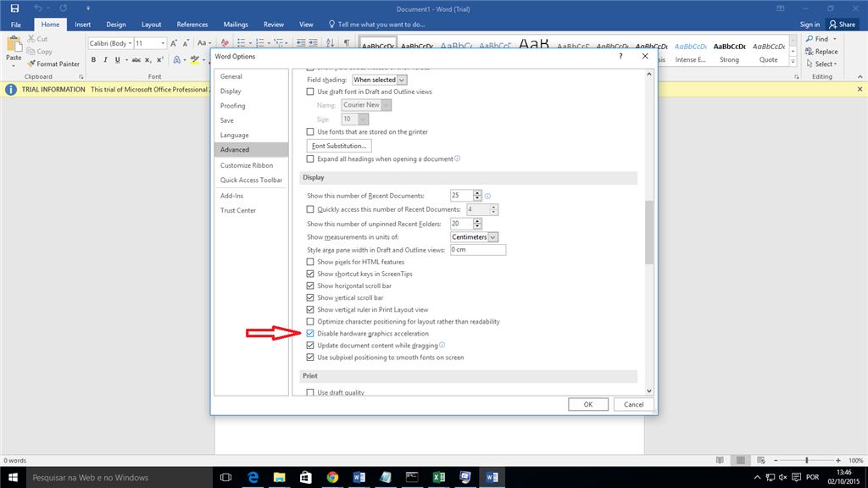Enable Quickly access this number of Recent Documents

tap(310, 210)
